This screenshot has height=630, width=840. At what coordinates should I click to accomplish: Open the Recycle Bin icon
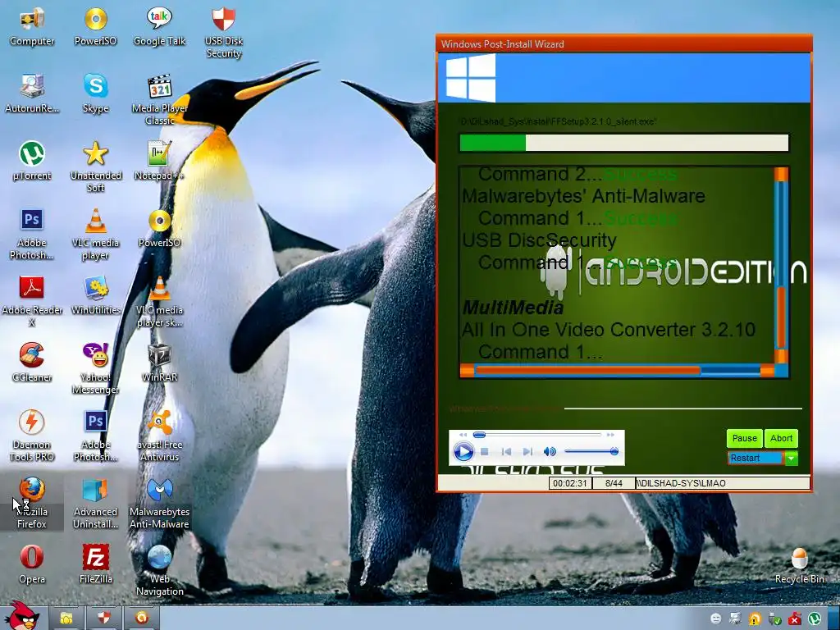(x=799, y=565)
